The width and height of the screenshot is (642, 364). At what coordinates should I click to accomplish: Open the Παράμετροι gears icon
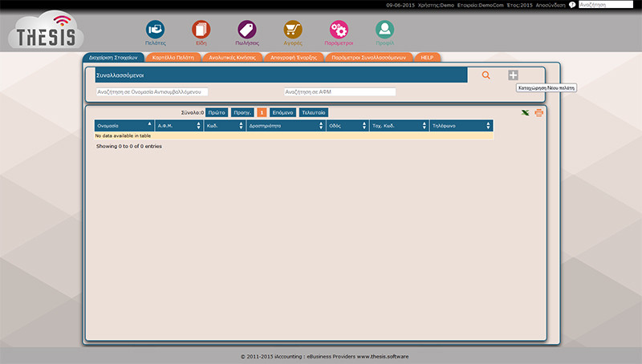tap(339, 30)
